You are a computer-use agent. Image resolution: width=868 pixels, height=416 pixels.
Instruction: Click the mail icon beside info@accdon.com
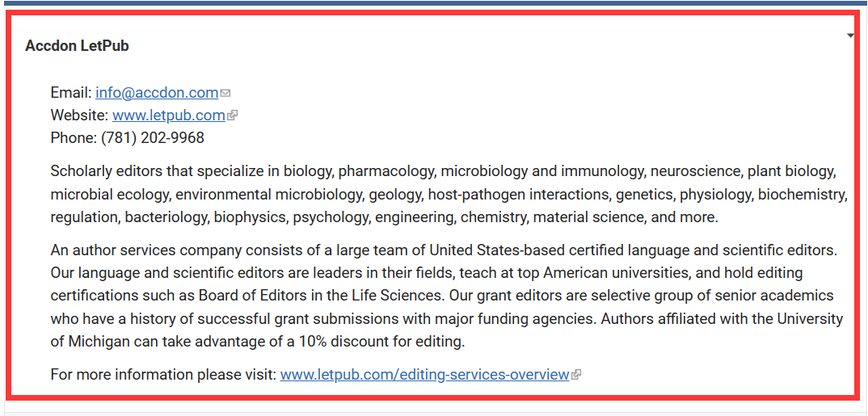pyautogui.click(x=225, y=94)
